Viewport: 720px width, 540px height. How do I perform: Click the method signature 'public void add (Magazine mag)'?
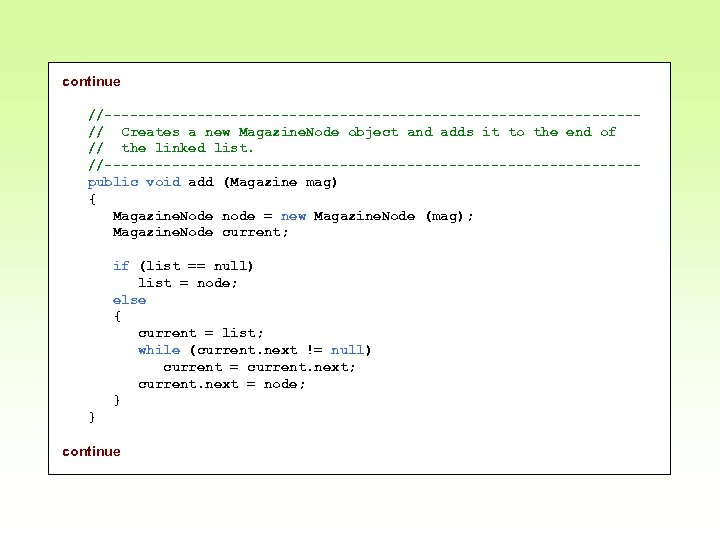212,182
